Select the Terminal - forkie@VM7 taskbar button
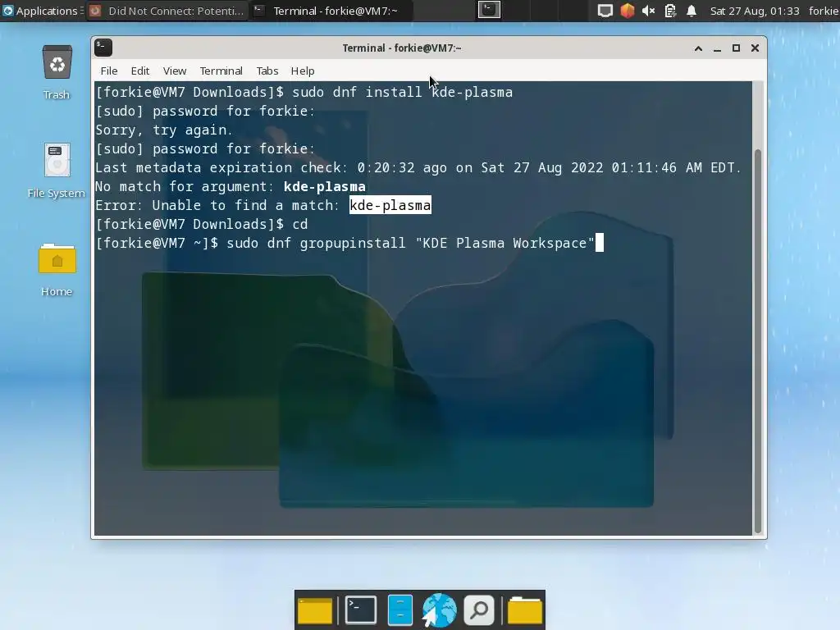The image size is (840, 630). 331,11
